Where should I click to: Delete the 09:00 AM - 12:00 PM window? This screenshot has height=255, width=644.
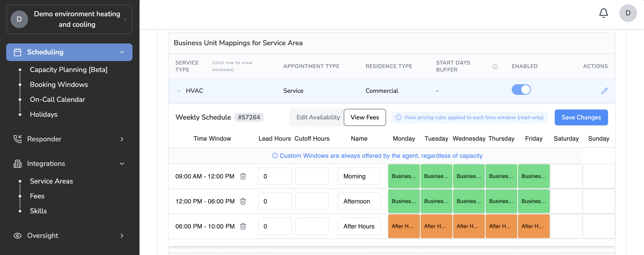click(243, 176)
